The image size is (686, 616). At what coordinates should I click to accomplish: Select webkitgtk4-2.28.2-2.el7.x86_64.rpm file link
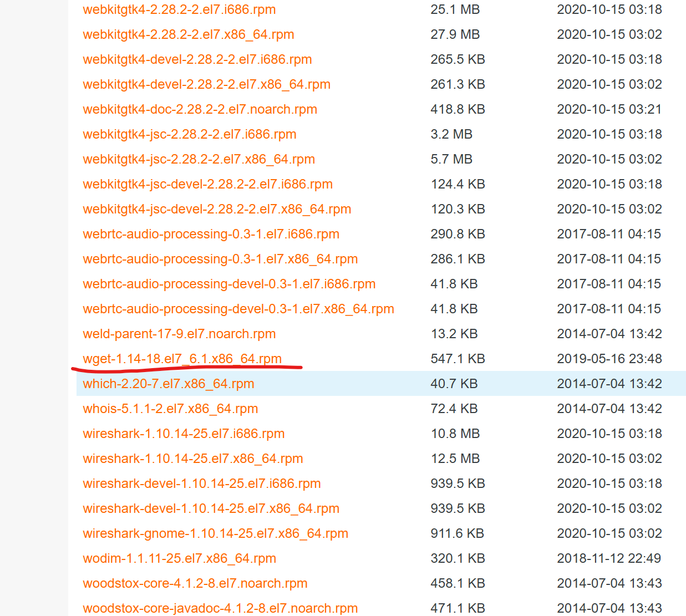click(x=188, y=34)
